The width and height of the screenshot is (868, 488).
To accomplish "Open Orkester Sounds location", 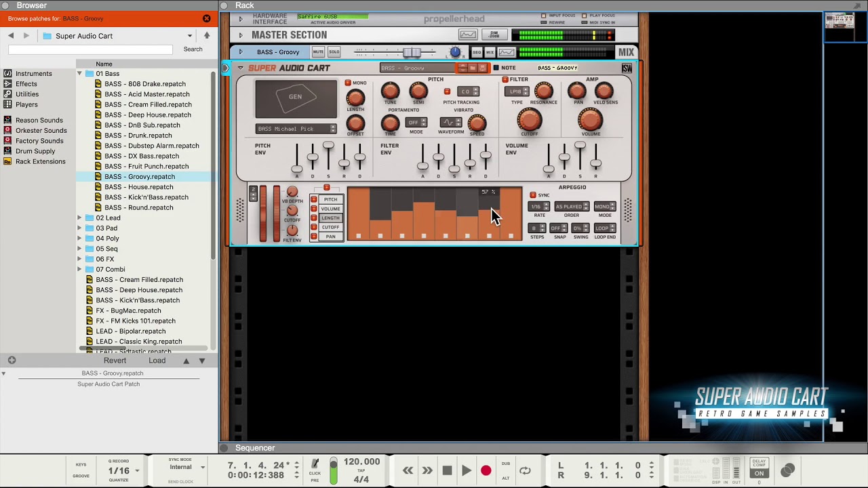I will [x=41, y=130].
